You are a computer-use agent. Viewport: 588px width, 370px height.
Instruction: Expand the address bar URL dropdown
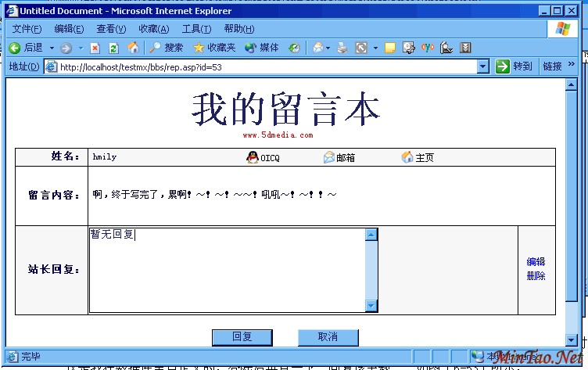click(483, 67)
